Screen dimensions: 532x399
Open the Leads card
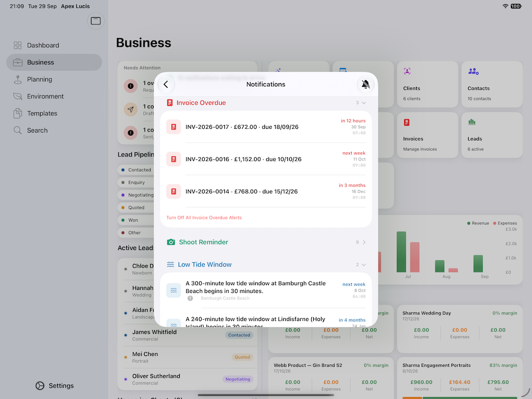[x=492, y=135]
